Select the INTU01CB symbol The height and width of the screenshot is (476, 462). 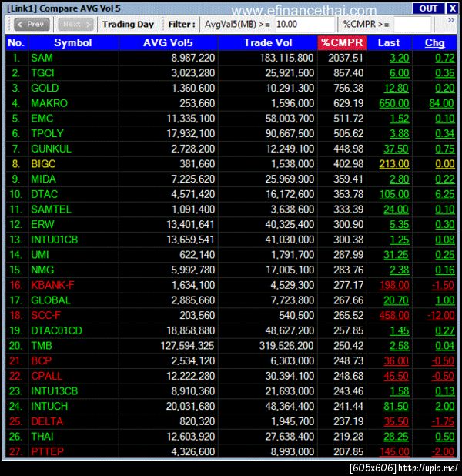tap(55, 240)
